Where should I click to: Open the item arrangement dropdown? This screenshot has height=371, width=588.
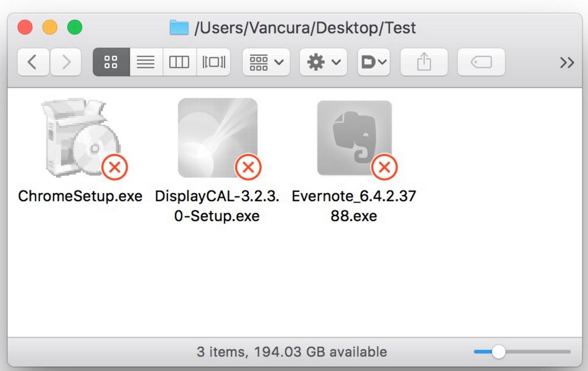tap(266, 62)
